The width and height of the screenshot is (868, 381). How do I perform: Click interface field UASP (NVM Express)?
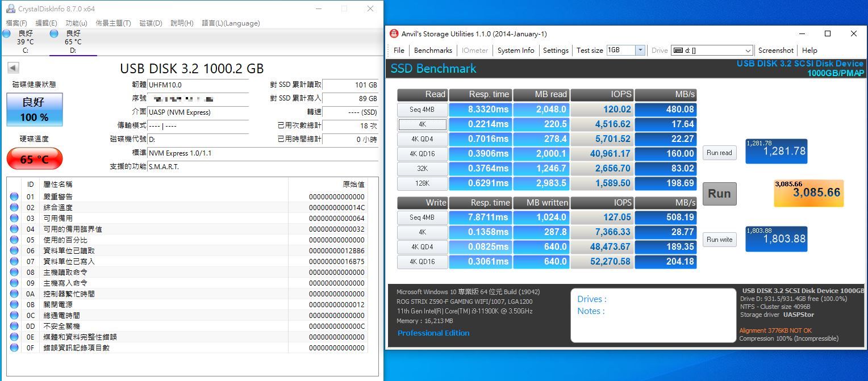pos(198,112)
